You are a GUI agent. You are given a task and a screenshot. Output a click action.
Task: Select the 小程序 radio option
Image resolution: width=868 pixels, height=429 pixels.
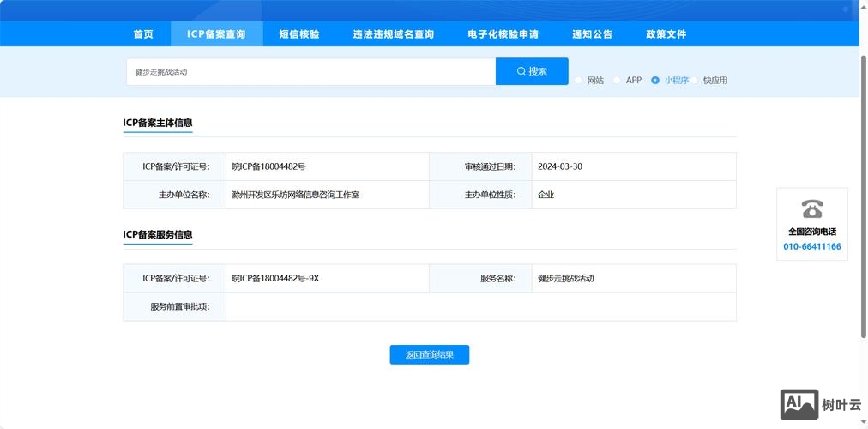point(655,81)
